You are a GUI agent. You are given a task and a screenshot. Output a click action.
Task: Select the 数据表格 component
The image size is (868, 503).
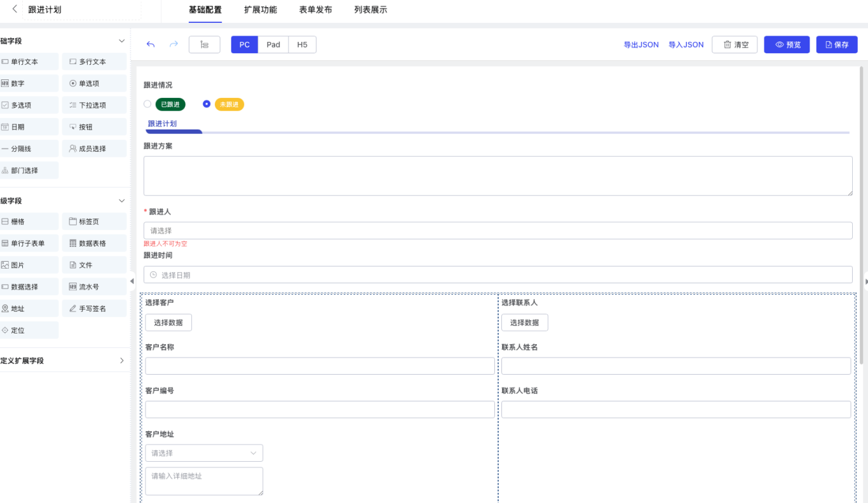coord(94,243)
